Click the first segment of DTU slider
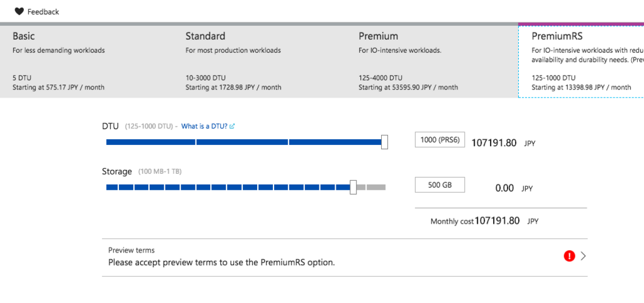 [150, 142]
